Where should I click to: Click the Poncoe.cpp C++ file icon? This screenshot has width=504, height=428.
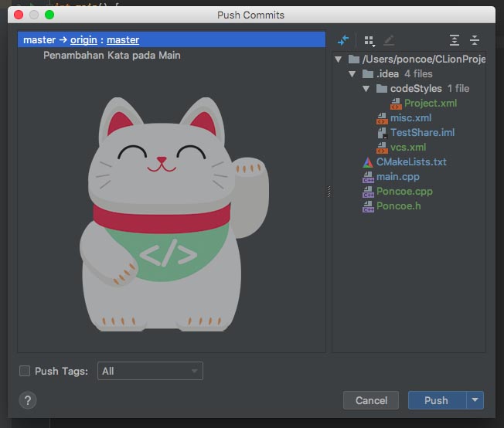tap(368, 192)
